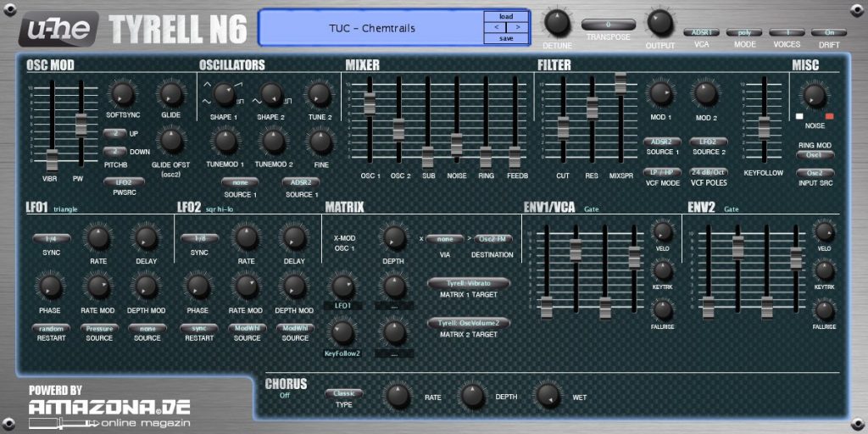Click the OSC 1 mixer slider handle
This screenshot has height=434, width=868.
(x=370, y=104)
